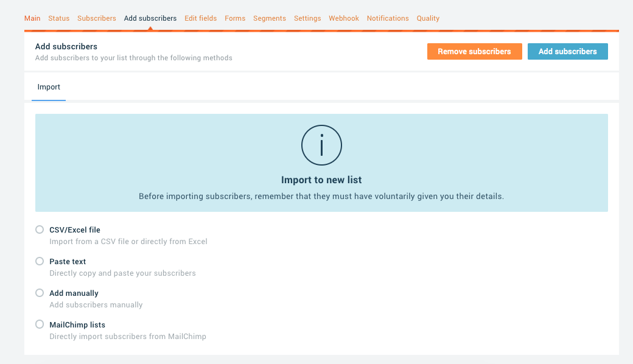The height and width of the screenshot is (364, 633).
Task: Go to the Settings tab
Action: [x=307, y=18]
